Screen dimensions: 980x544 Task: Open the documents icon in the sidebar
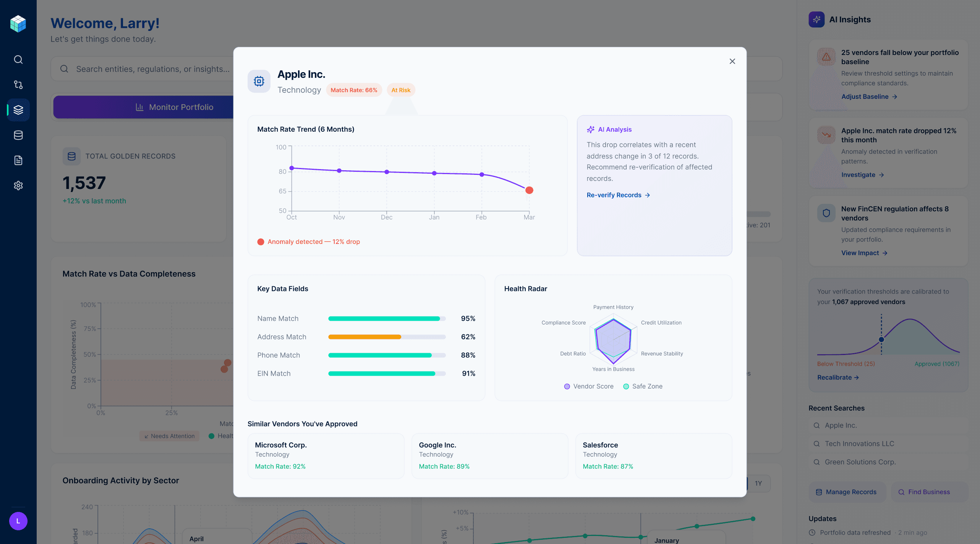[18, 160]
